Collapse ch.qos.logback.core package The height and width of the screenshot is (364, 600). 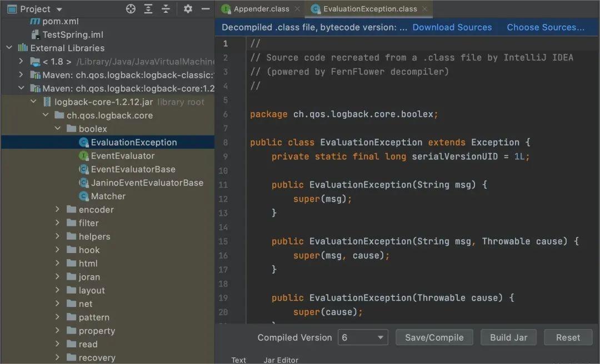pos(46,115)
